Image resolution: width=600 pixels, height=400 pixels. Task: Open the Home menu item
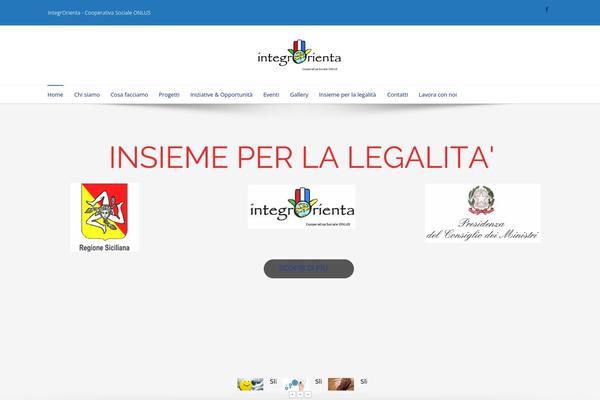click(55, 95)
